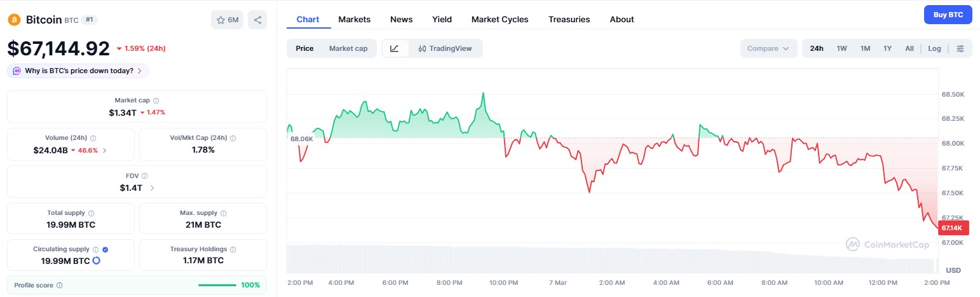The height and width of the screenshot is (297, 980).
Task: Click the Circulating supply verified badge
Action: click(105, 249)
